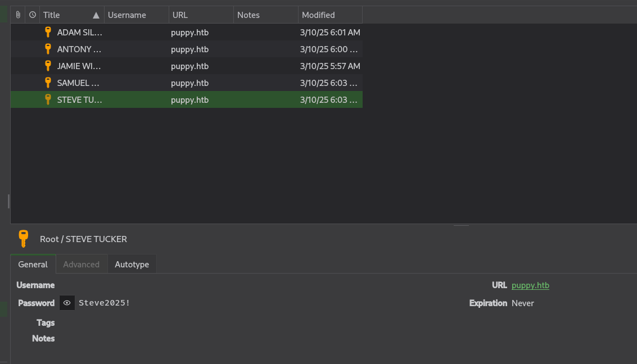The image size is (637, 364).
Task: Click the key icon for JAMIE WI… entry
Action: click(x=48, y=66)
